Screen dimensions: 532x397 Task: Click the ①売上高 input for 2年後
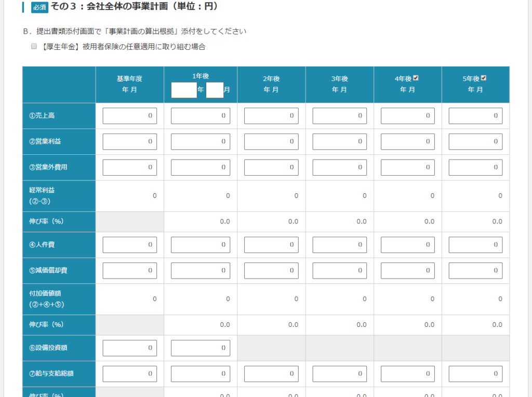coord(271,115)
